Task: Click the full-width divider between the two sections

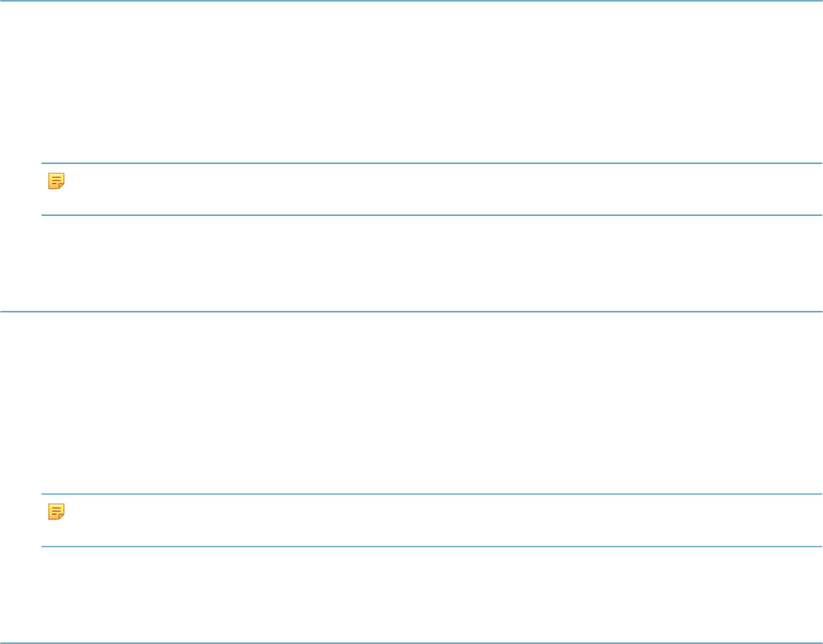Action: 411,311
